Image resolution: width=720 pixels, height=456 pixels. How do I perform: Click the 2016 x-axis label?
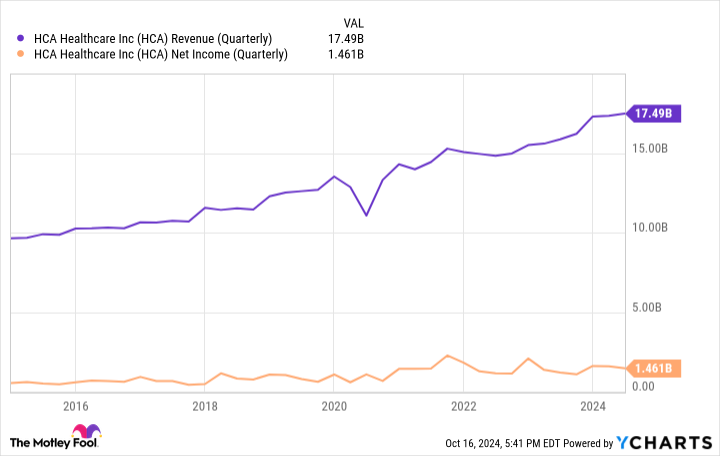click(x=75, y=405)
